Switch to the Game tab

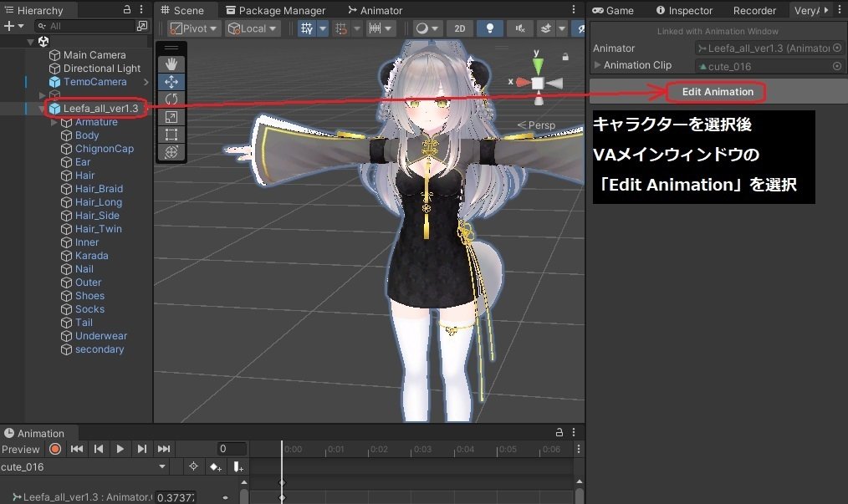coord(613,10)
